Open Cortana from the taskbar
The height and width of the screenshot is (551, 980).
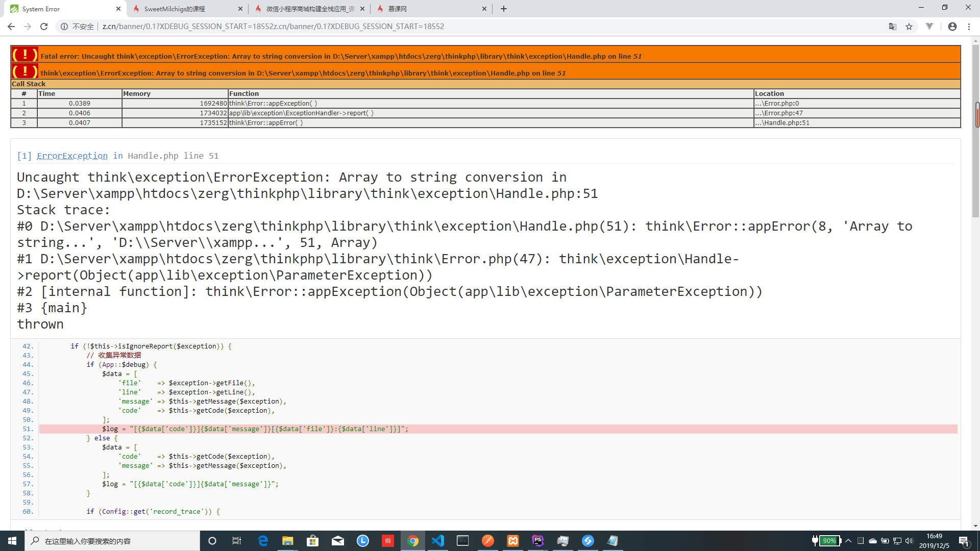[x=212, y=541]
